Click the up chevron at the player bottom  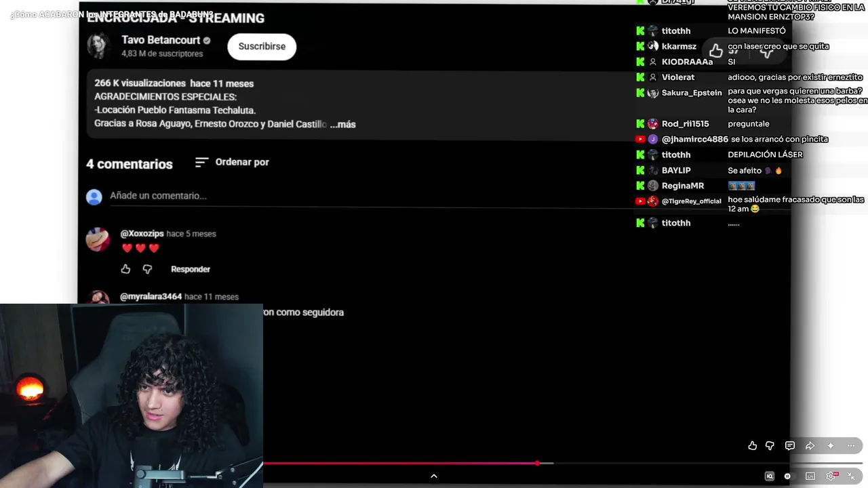tap(434, 476)
